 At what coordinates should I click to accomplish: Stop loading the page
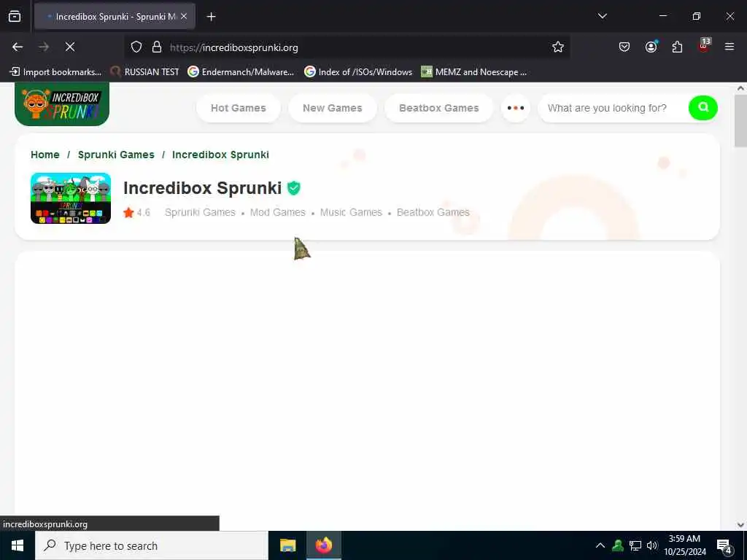[x=70, y=47]
